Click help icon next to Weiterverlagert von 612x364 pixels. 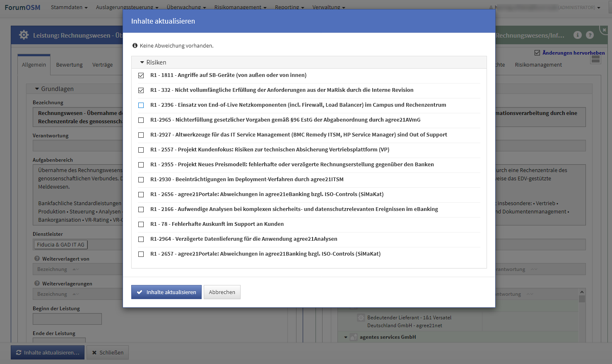coord(36,259)
